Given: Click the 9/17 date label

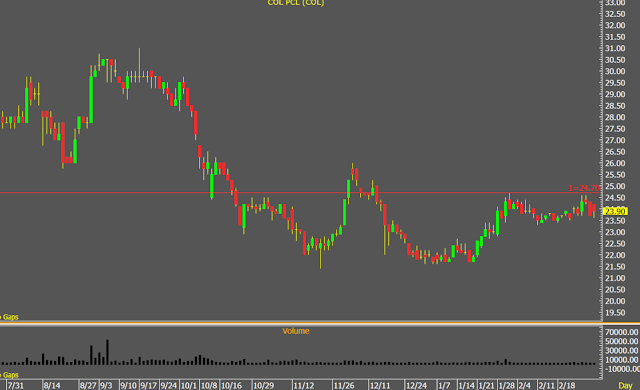Looking at the screenshot, I should click(x=149, y=386).
